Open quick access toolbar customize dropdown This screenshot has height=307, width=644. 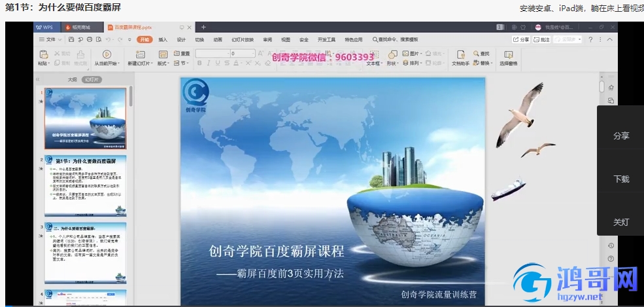coord(130,39)
